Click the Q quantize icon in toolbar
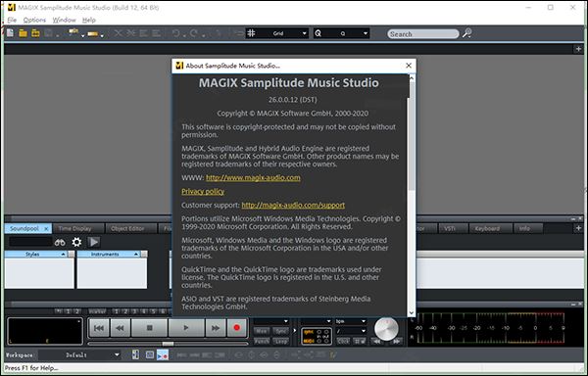The width and height of the screenshot is (588, 376). click(318, 33)
